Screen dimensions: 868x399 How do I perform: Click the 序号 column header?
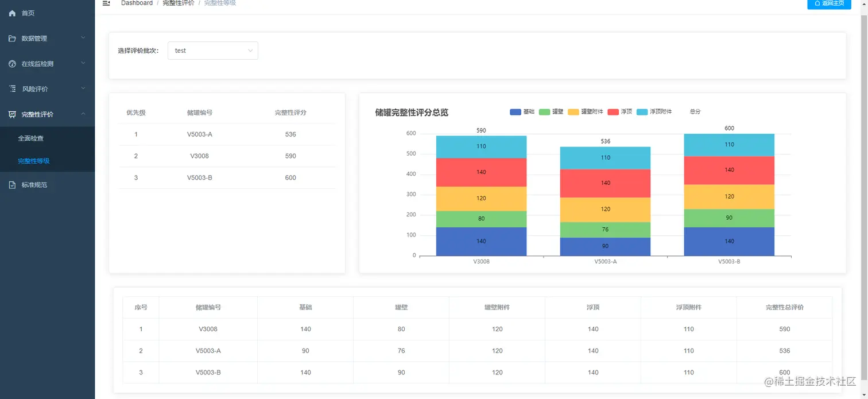coord(141,307)
